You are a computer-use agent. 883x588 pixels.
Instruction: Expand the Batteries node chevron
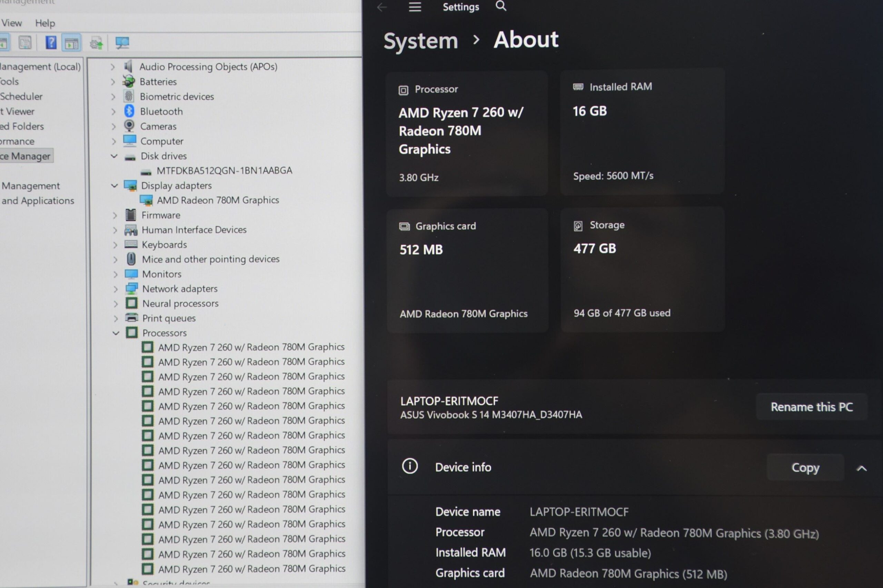(x=112, y=82)
